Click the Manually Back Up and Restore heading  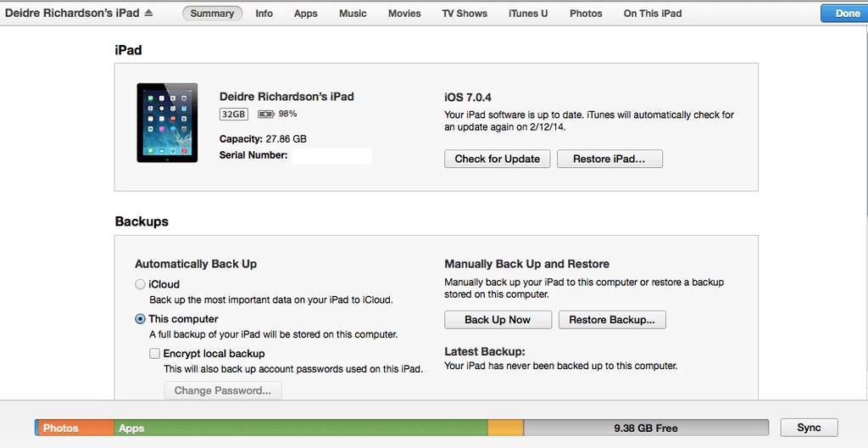click(x=526, y=264)
